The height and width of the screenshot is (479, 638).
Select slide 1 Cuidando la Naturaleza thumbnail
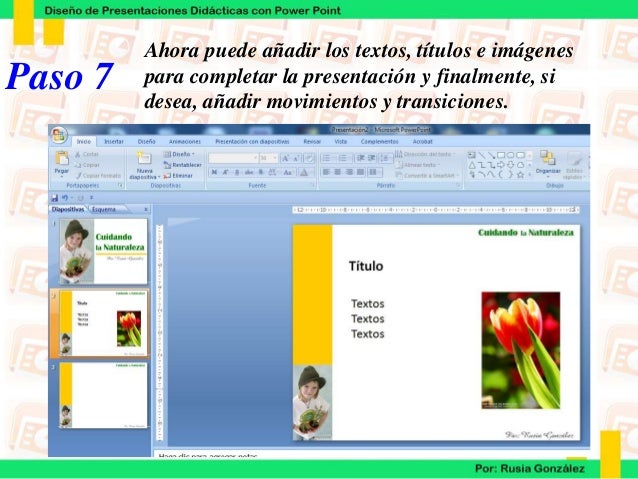pyautogui.click(x=103, y=251)
